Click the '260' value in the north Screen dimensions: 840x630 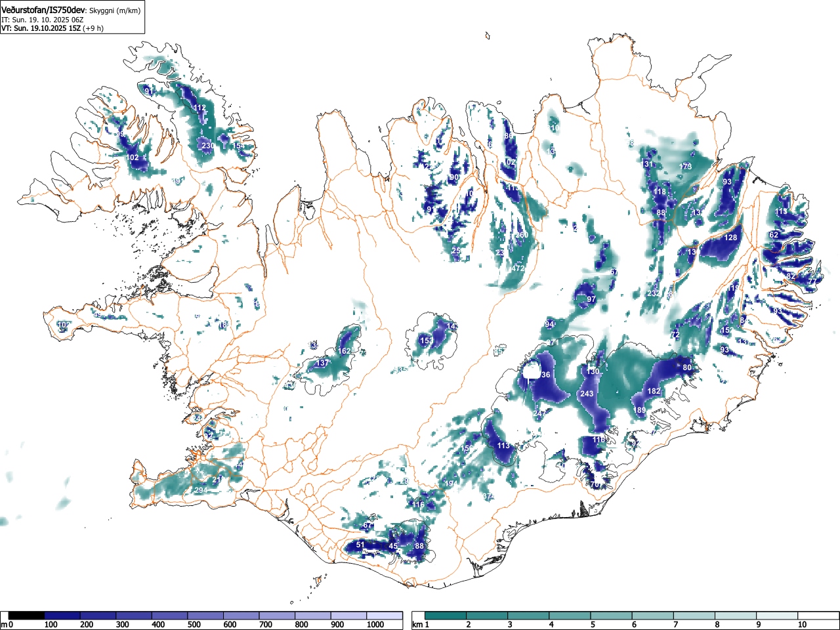tap(522, 235)
